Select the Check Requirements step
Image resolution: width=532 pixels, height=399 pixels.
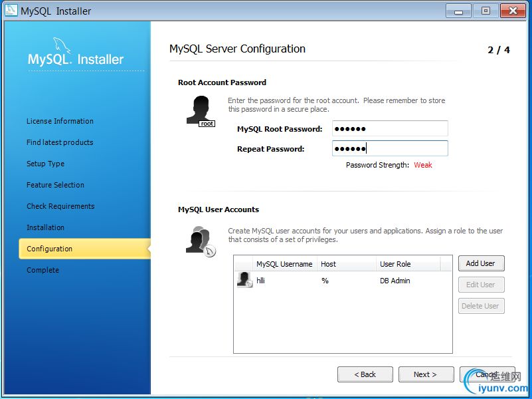click(60, 206)
